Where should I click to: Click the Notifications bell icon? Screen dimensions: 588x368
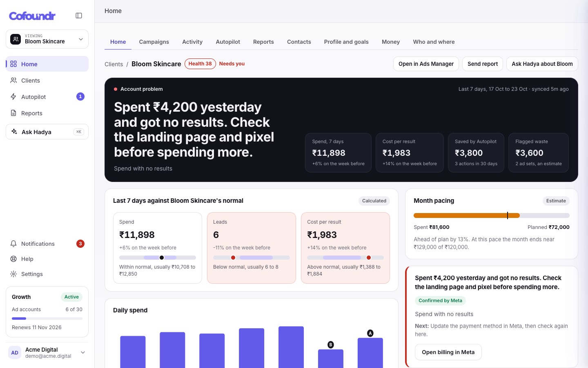(x=13, y=244)
